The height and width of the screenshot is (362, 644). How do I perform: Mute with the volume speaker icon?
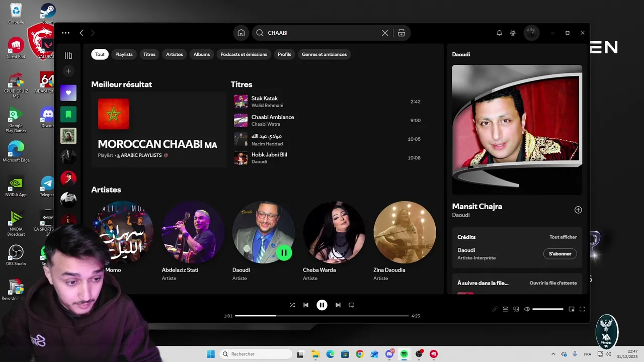coord(527,309)
